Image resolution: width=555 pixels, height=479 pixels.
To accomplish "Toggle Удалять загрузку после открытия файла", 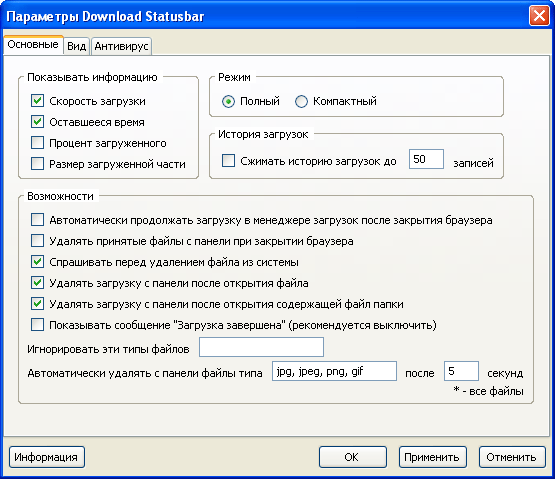I will [x=37, y=283].
